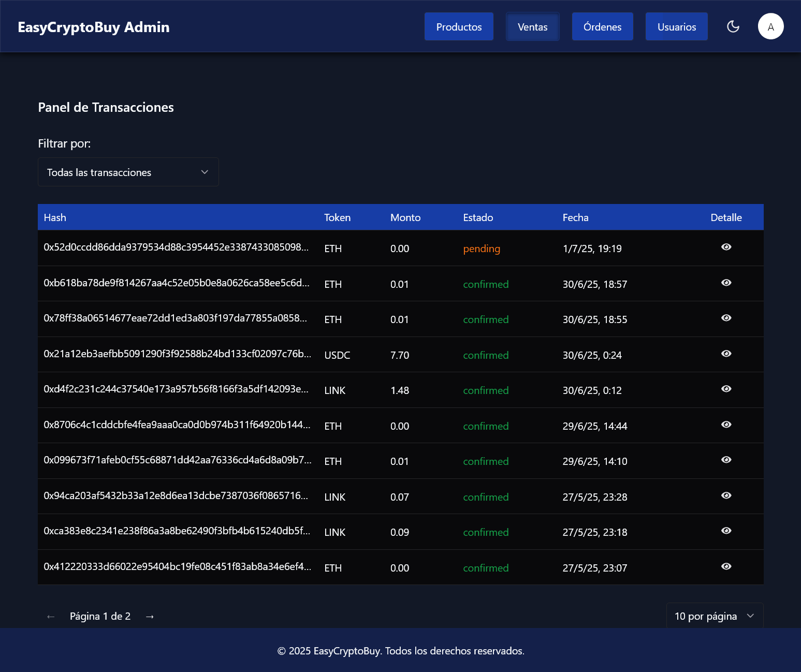The width and height of the screenshot is (801, 672).
Task: Select the hash starting 0x94ca203af5432
Action: click(x=176, y=495)
